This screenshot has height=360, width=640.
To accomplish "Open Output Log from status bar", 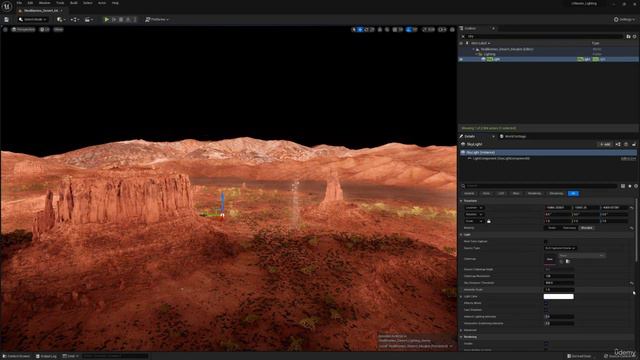I will [46, 356].
